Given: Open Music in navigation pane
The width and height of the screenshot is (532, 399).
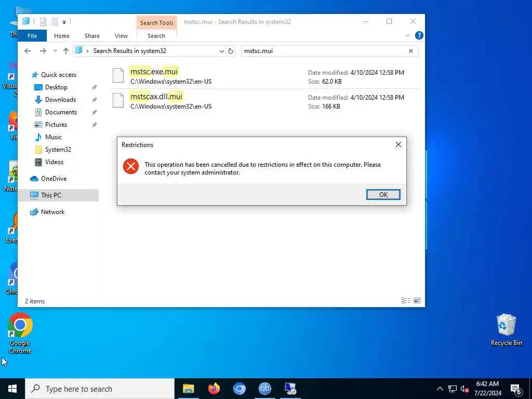Looking at the screenshot, I should point(54,137).
